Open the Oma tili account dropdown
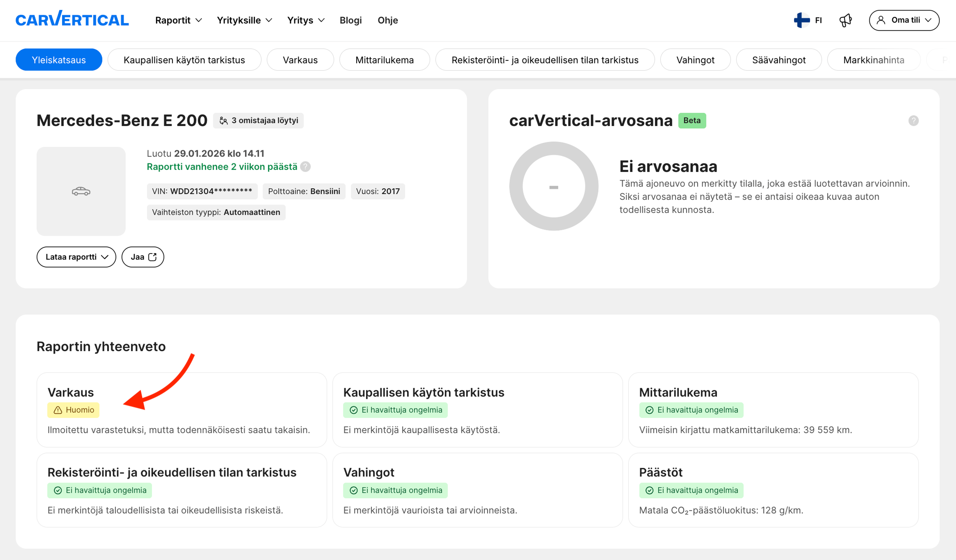The height and width of the screenshot is (560, 956). (x=904, y=20)
